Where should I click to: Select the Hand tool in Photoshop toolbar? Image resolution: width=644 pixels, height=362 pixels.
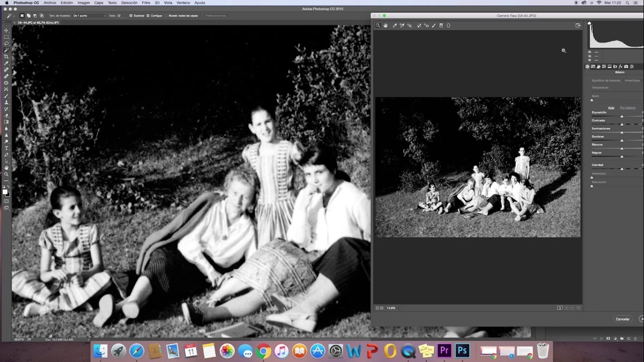coord(6,167)
